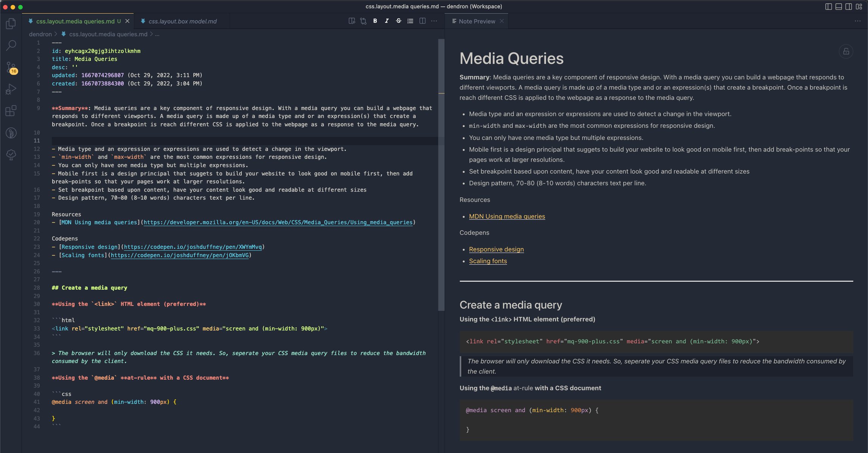Click the editor vertical scrollbar thumb

[441, 174]
